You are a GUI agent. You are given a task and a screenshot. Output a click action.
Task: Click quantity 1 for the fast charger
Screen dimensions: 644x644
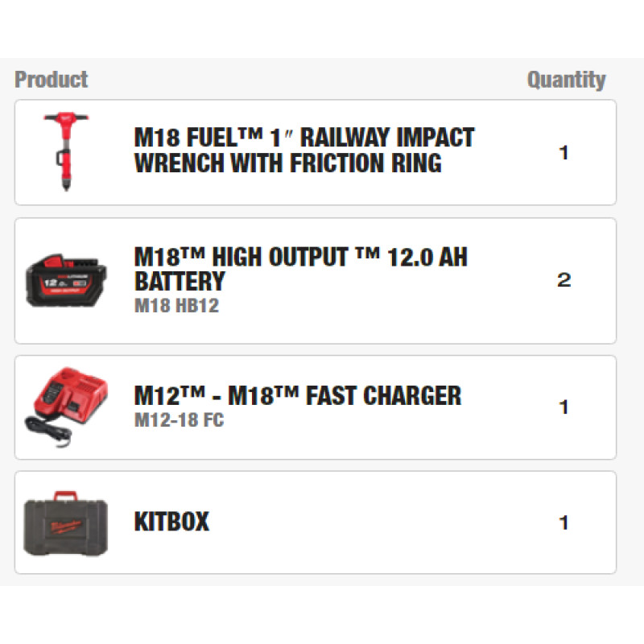click(x=563, y=407)
